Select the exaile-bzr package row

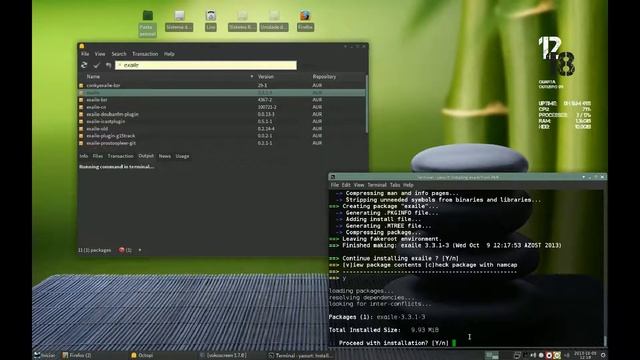coord(221,100)
